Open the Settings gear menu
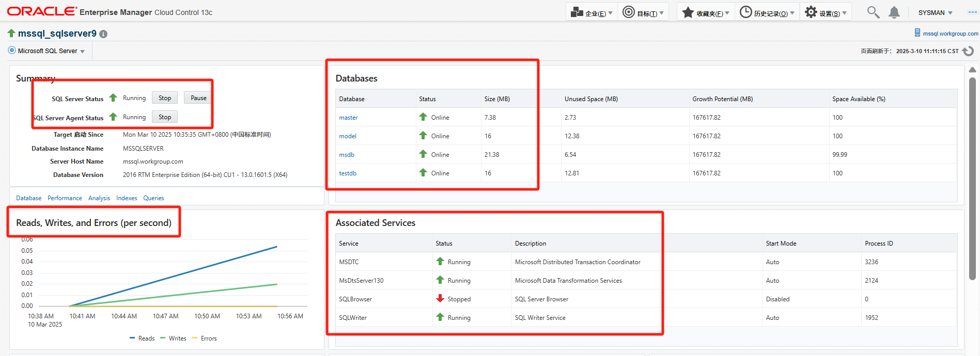This screenshot has height=356, width=980. [826, 12]
